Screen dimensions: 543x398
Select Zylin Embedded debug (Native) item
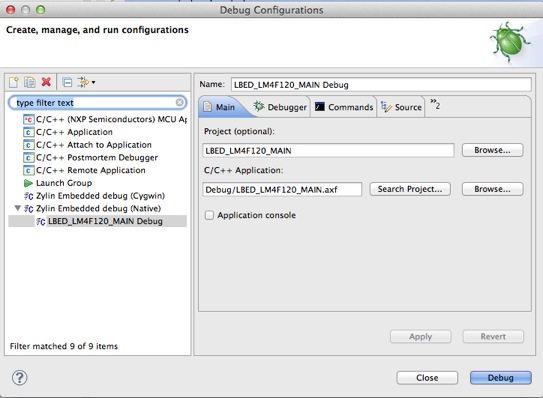pos(99,209)
